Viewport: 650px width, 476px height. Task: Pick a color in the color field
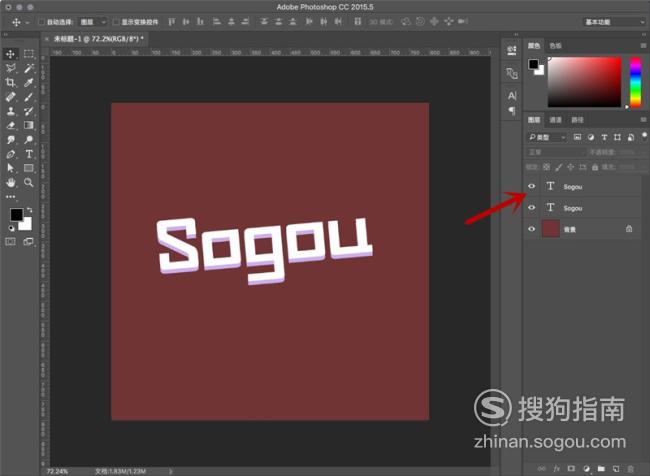pyautogui.click(x=585, y=83)
